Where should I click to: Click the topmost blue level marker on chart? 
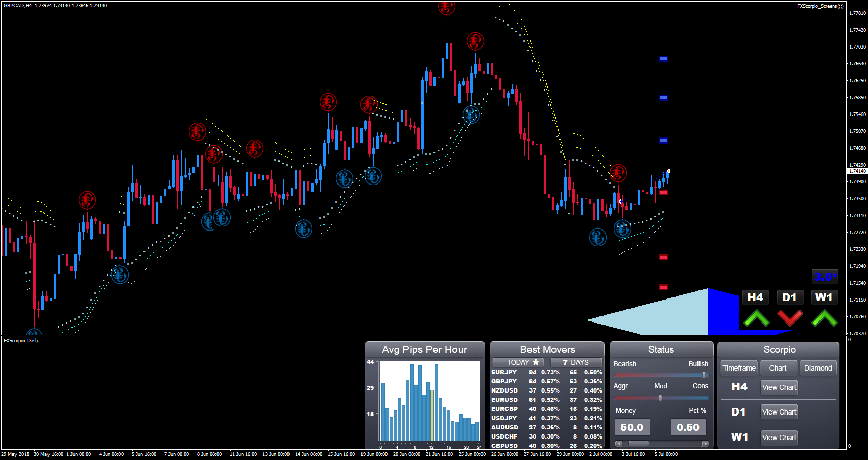click(663, 59)
